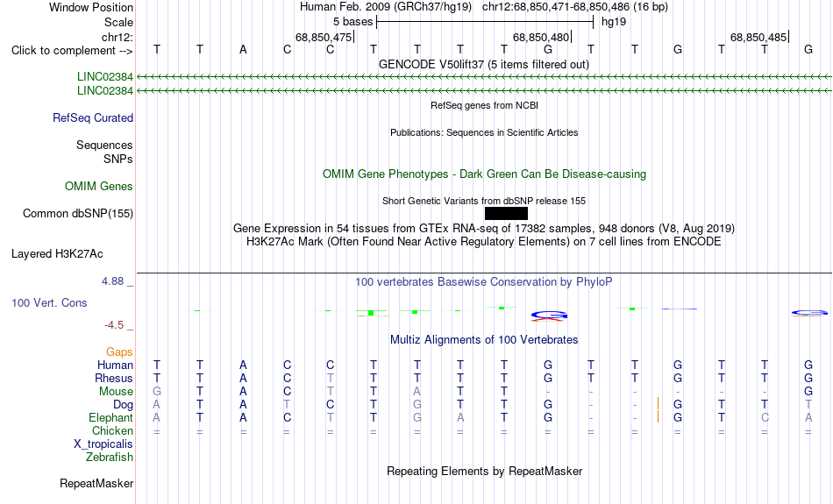The width and height of the screenshot is (833, 504).
Task: Click the 5 bases scale bar
Action: point(485,22)
